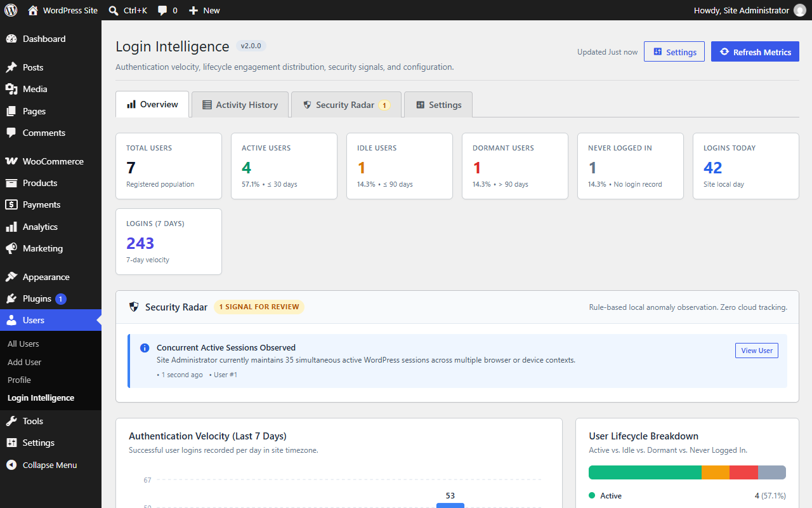The width and height of the screenshot is (812, 508).
Task: Click Refresh Metrics button
Action: [755, 52]
